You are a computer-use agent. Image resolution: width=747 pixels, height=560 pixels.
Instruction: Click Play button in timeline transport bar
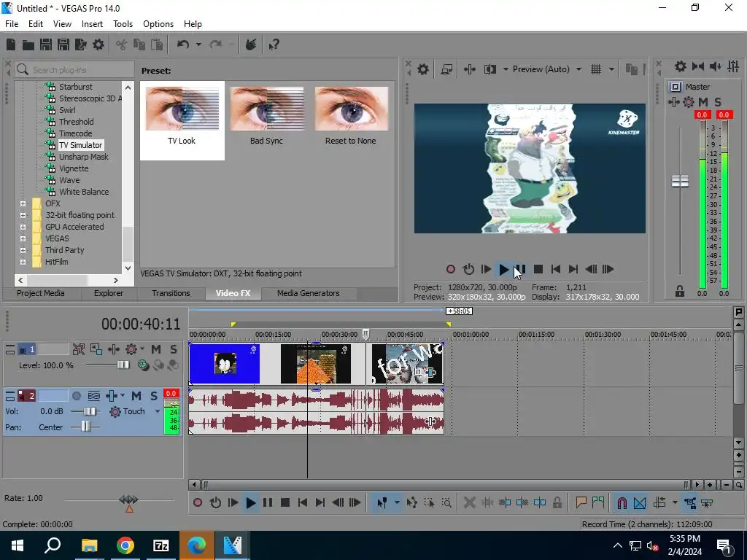click(250, 503)
